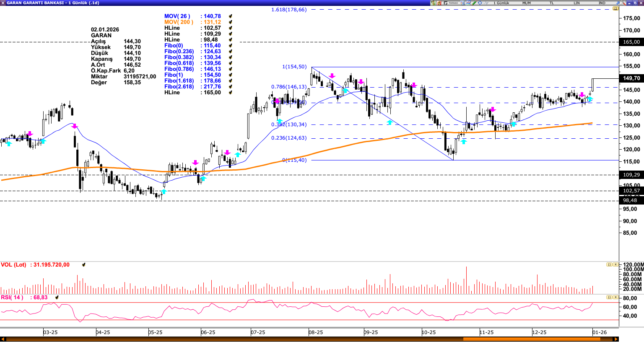The height and width of the screenshot is (342, 644).
Task: Click the 08-25 date on time axis
Action: point(316,332)
